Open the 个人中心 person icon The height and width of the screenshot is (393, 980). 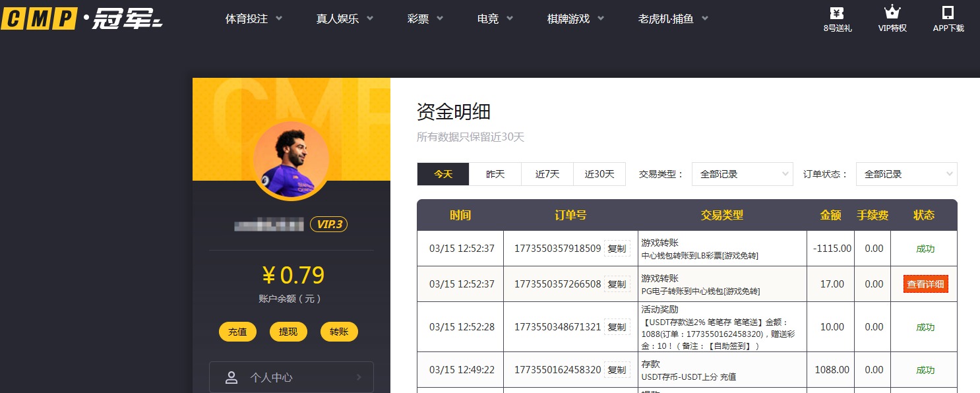231,377
